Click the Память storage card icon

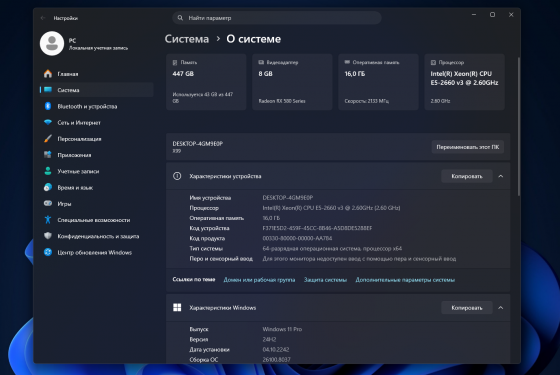point(175,62)
